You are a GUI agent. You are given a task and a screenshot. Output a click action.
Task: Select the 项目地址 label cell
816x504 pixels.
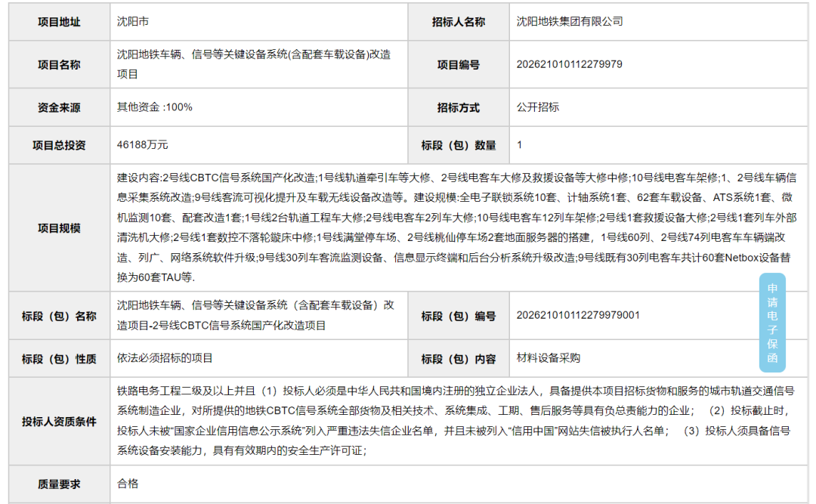[x=60, y=22]
